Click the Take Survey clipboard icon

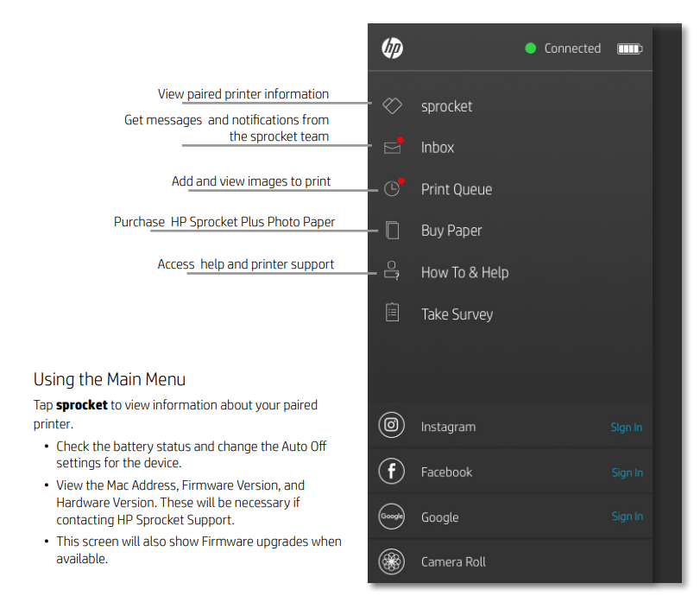coord(392,313)
